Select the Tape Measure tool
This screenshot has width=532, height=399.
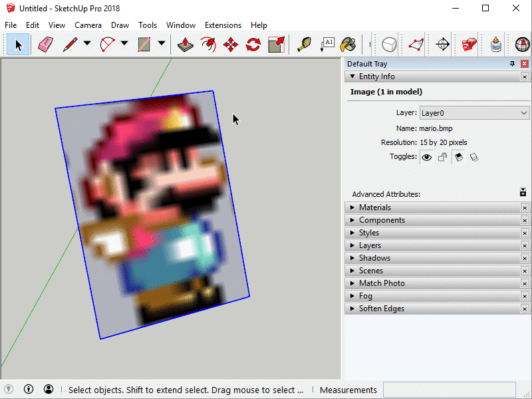coord(304,45)
